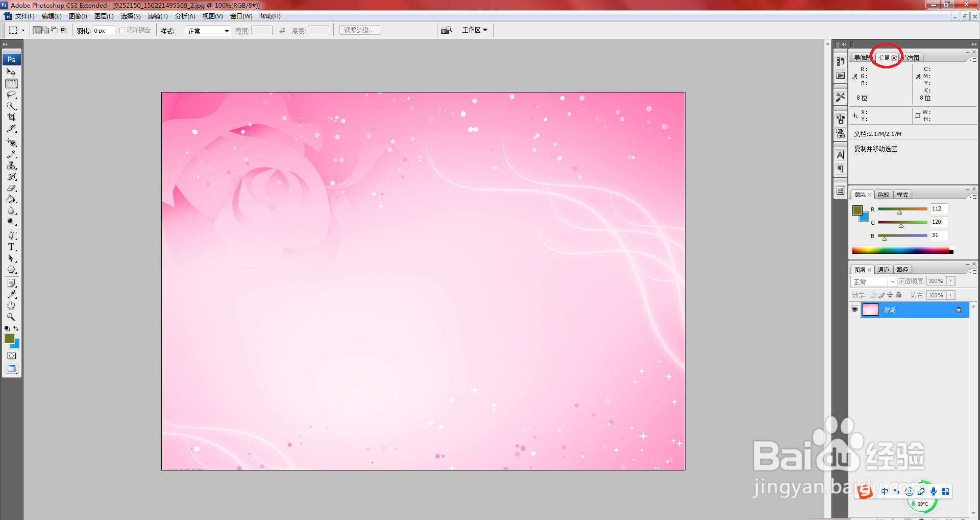This screenshot has width=980, height=520.
Task: Select the Eraser tool
Action: click(x=11, y=187)
